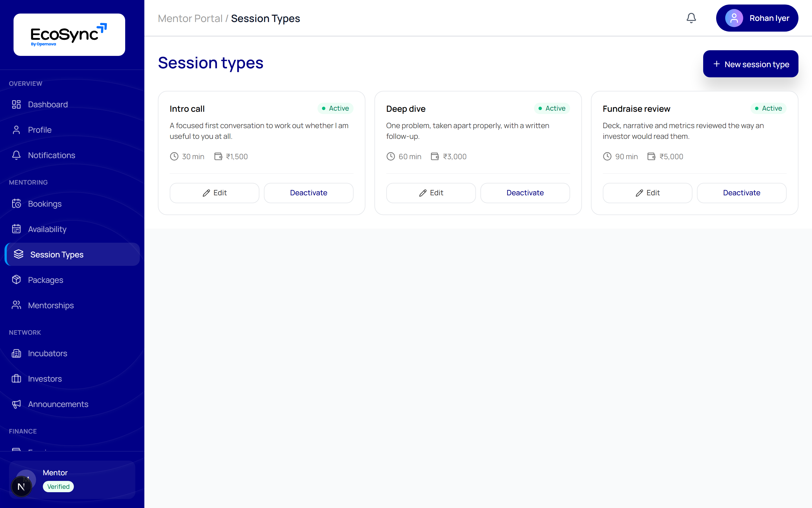Click the Rohan Iyer avatar icon

pos(734,18)
